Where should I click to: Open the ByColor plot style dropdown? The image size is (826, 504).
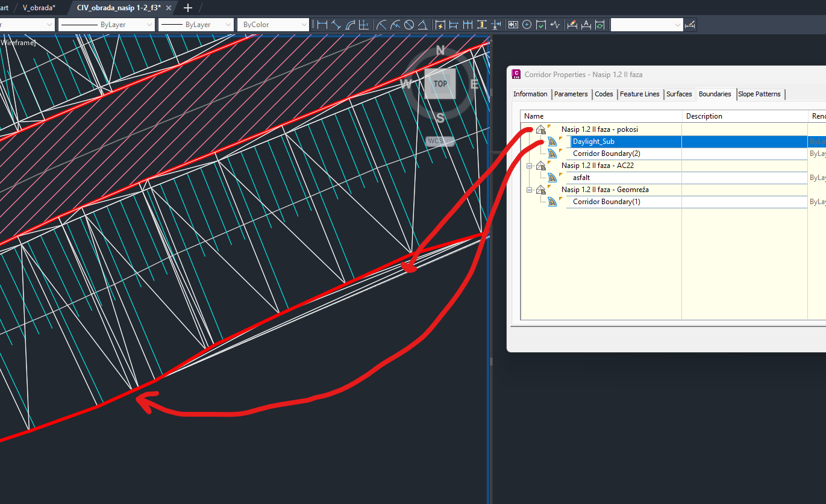point(272,25)
